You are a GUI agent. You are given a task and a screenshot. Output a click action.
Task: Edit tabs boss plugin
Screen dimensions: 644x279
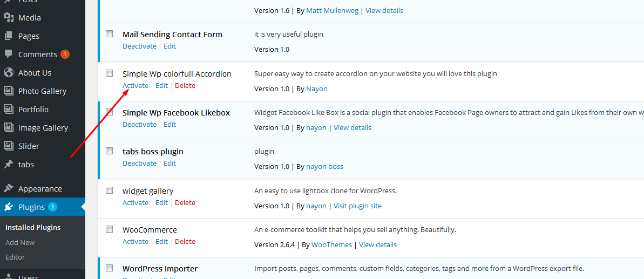coord(170,163)
